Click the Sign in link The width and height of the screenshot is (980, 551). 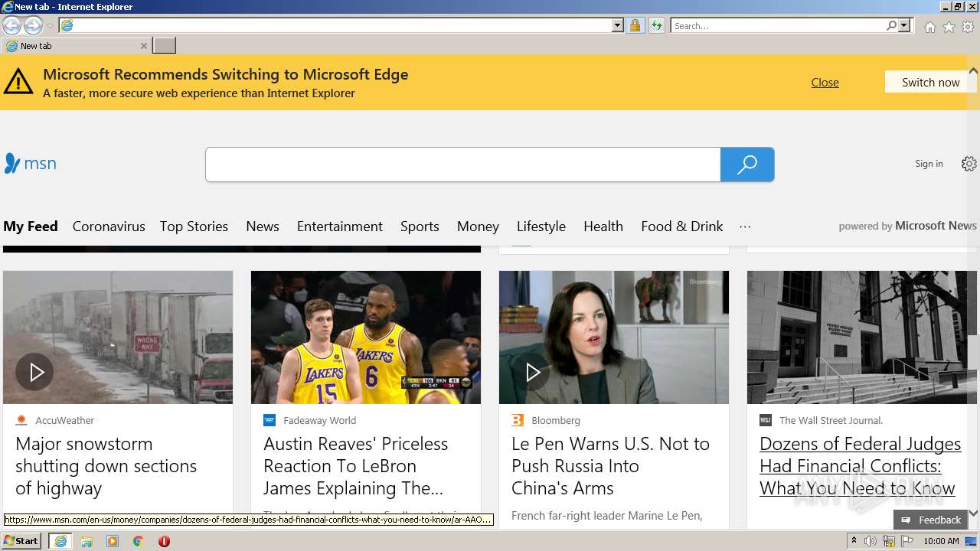click(929, 164)
